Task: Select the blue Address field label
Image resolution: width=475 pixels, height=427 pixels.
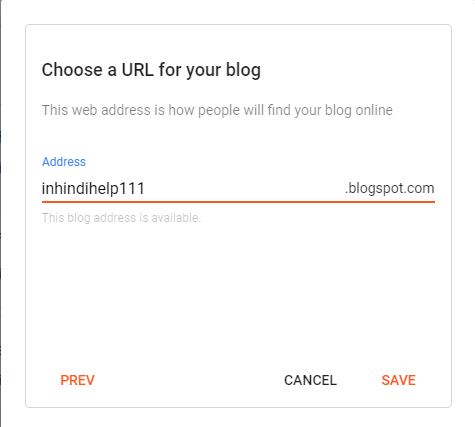Action: click(x=64, y=162)
